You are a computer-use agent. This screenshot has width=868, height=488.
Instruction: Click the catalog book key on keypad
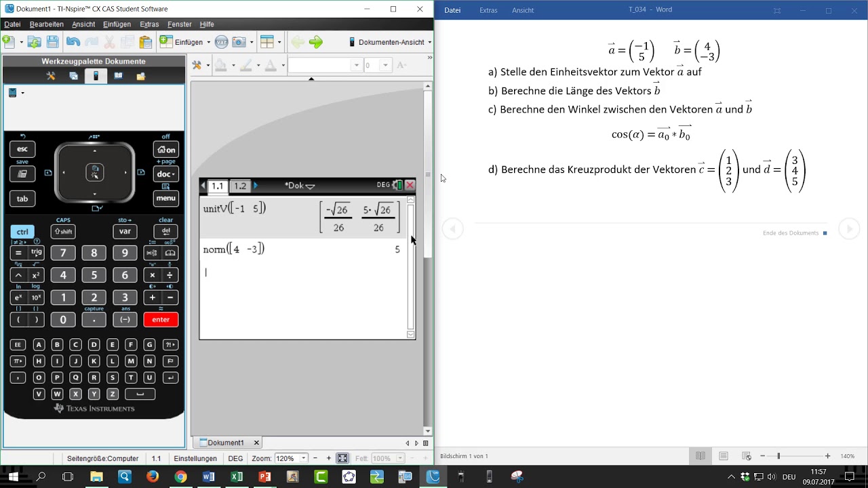170,253
